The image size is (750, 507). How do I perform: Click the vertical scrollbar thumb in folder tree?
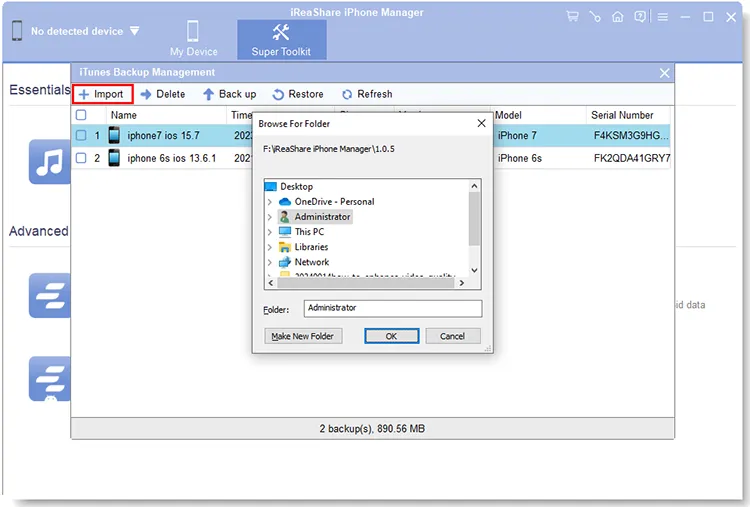[474, 219]
